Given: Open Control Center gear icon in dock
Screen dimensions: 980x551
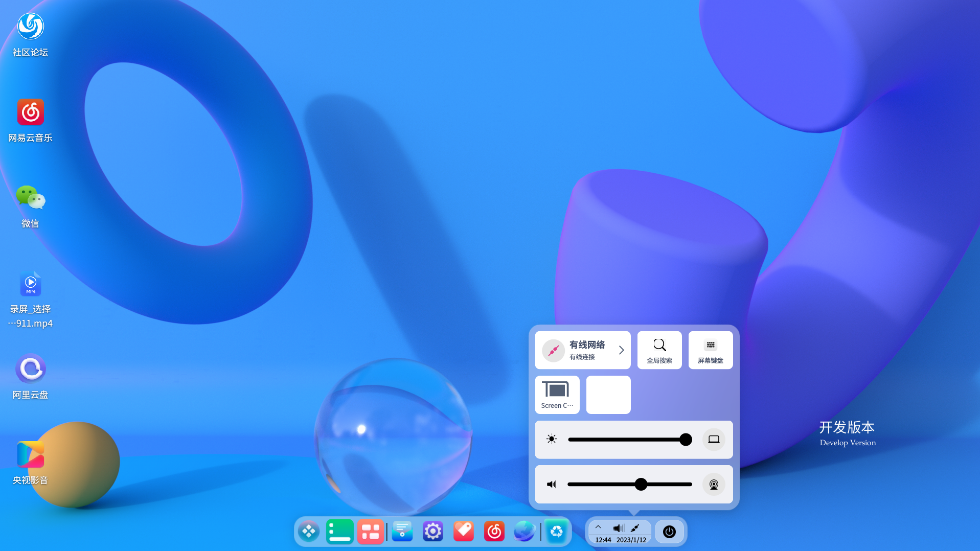Looking at the screenshot, I should pos(432,531).
